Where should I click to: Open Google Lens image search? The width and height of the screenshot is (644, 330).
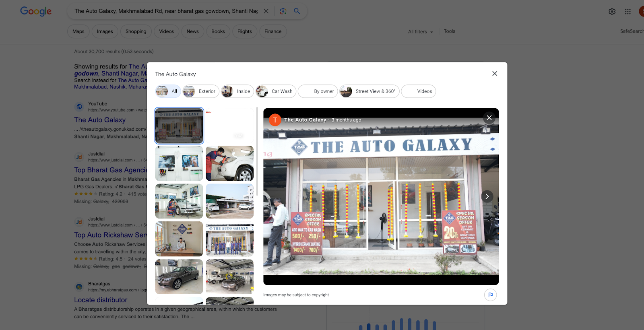click(x=283, y=11)
